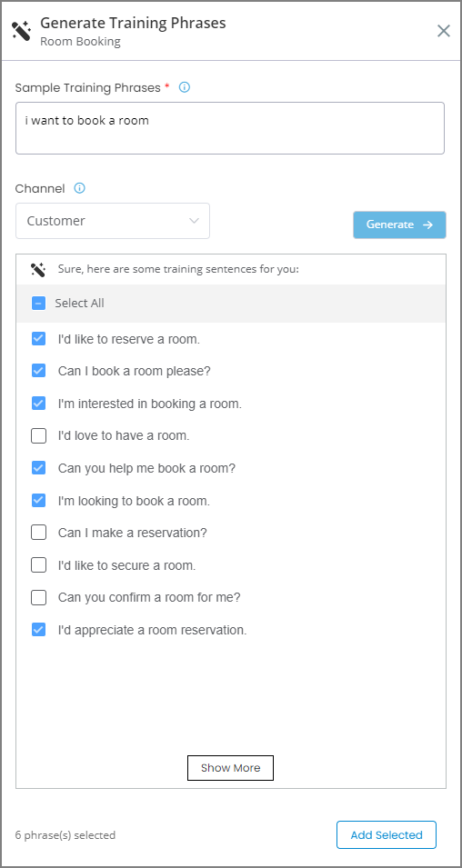Screen dimensions: 462x868
Task: Open the Channel dropdown showing Customer
Action: click(x=113, y=221)
